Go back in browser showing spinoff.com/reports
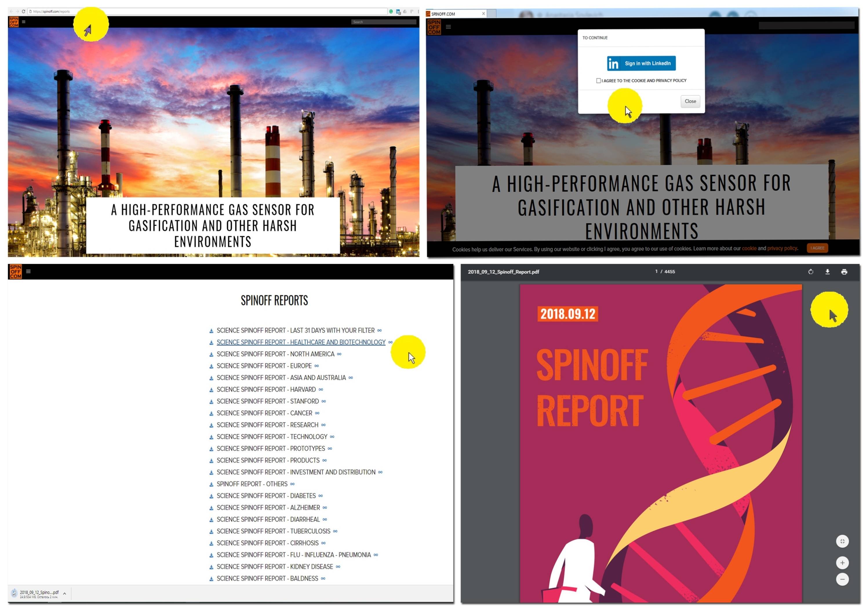Image resolution: width=868 pixels, height=614 pixels. coord(11,11)
